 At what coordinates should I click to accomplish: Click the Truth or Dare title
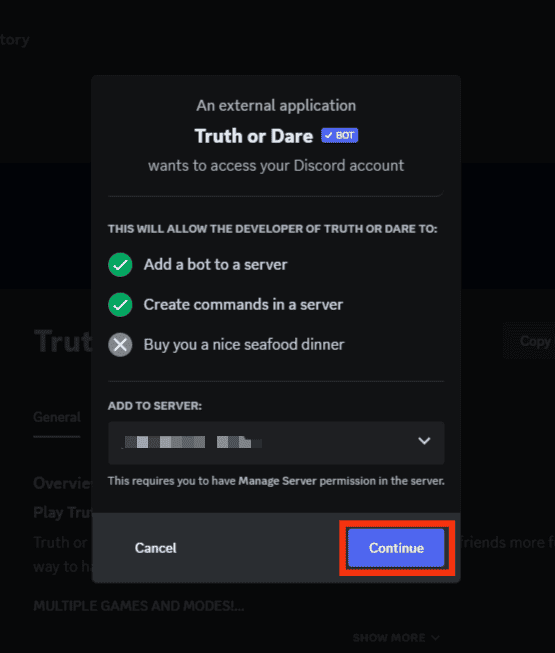point(254,136)
